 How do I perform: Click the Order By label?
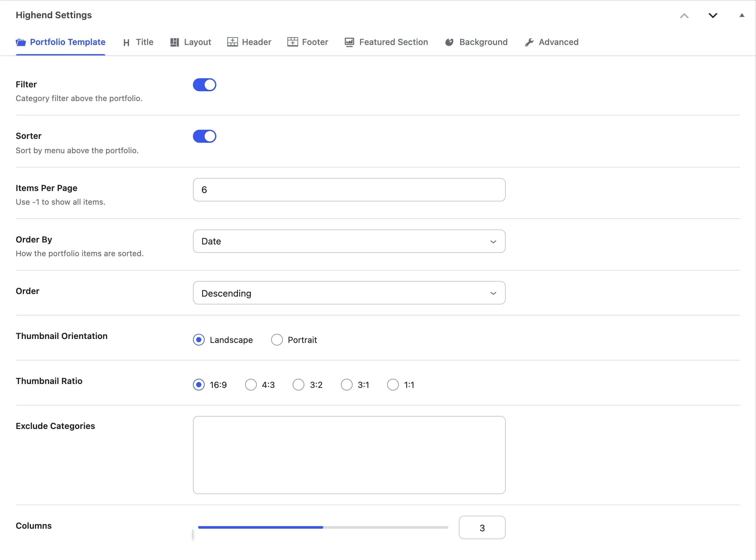(34, 240)
